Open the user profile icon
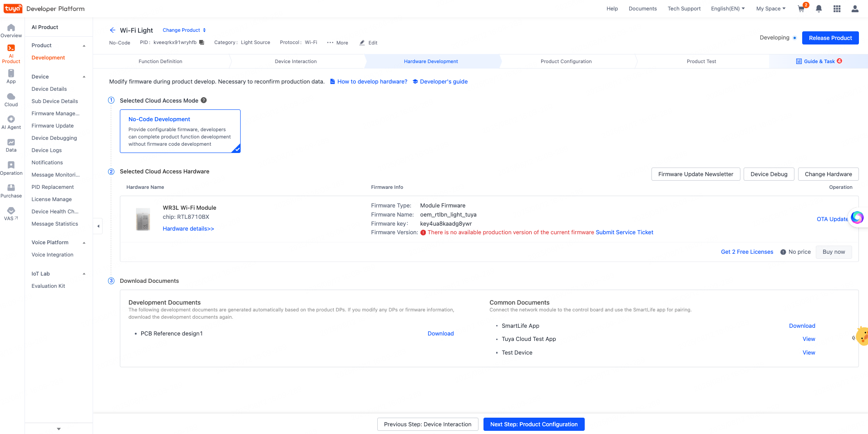The width and height of the screenshot is (868, 434). (x=855, y=9)
